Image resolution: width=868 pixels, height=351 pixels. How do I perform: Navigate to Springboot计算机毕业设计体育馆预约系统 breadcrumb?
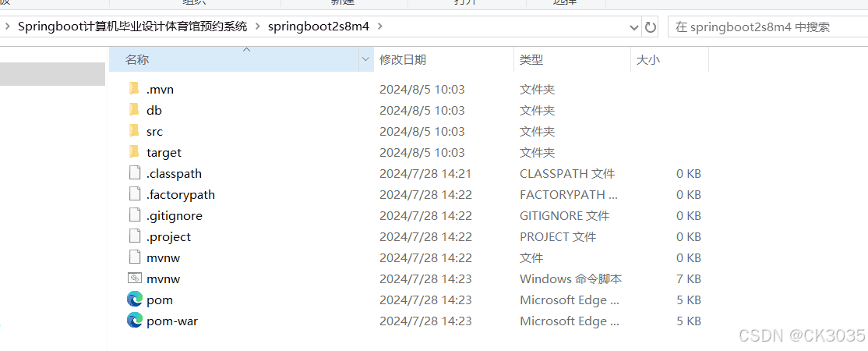point(133,27)
